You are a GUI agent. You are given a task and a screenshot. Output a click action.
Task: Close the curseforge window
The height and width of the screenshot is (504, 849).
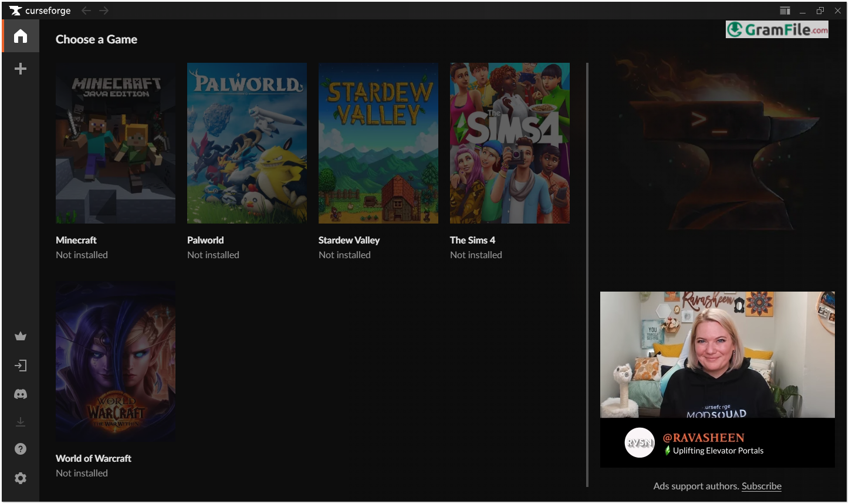(x=838, y=11)
